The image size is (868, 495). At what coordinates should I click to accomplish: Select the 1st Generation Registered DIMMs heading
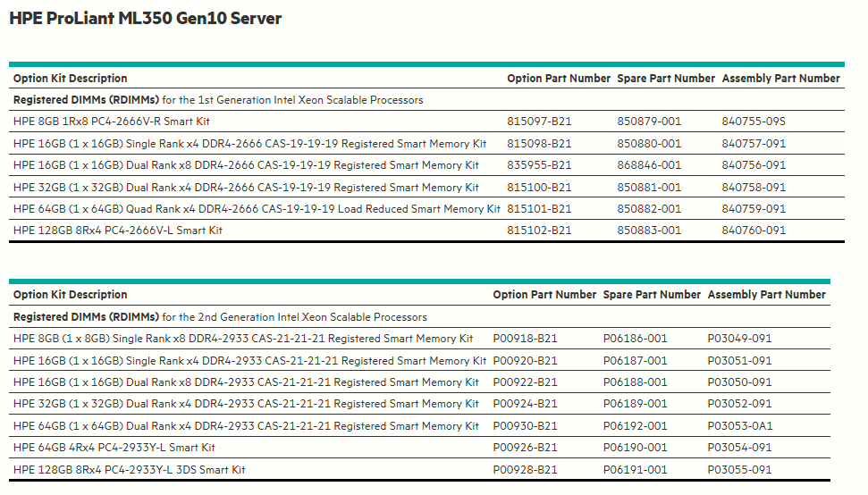(x=218, y=99)
